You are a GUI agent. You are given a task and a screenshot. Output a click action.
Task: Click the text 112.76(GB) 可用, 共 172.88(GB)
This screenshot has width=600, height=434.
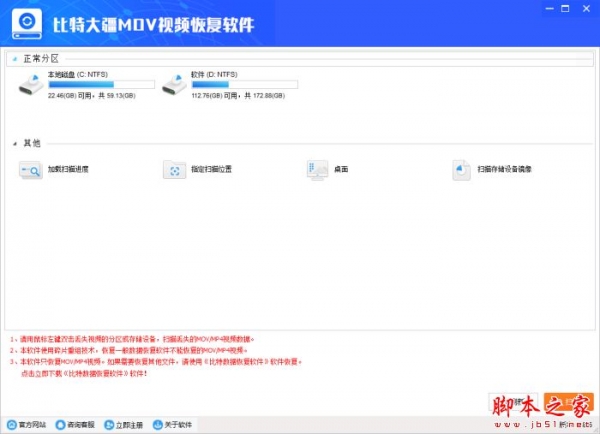(x=238, y=96)
